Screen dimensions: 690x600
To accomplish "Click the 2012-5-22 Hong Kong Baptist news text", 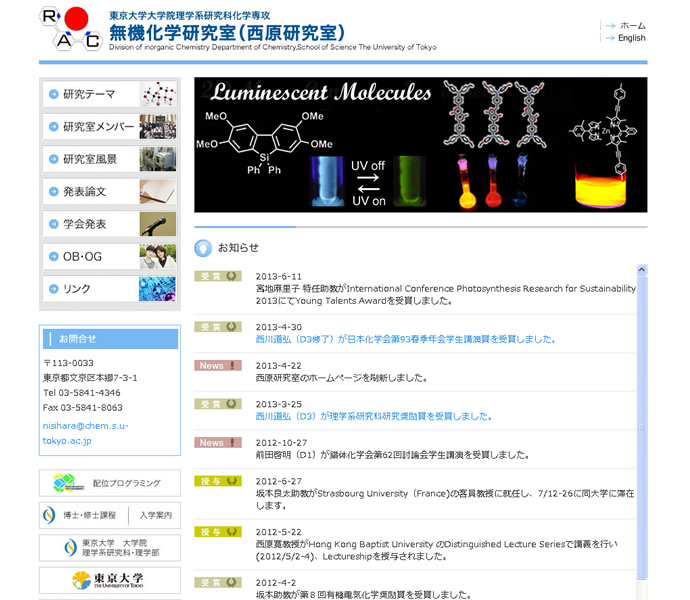I will [x=437, y=550].
